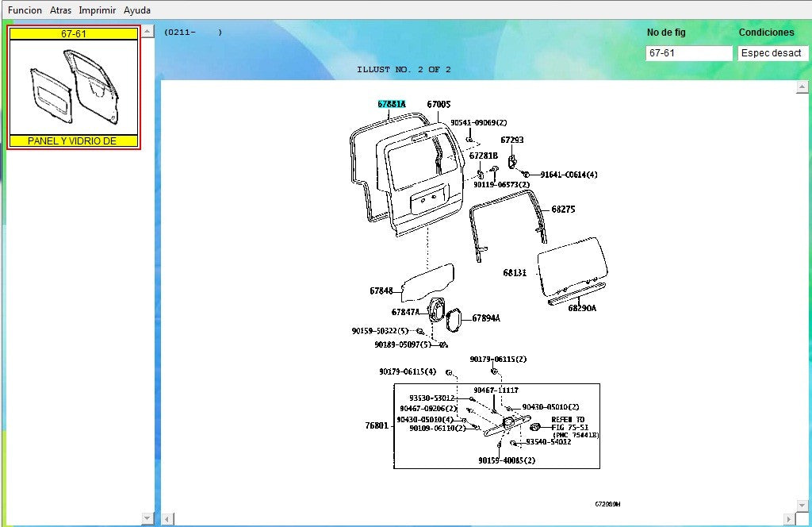812x527 pixels.
Task: Click part number 68290A label
Action: click(x=581, y=308)
